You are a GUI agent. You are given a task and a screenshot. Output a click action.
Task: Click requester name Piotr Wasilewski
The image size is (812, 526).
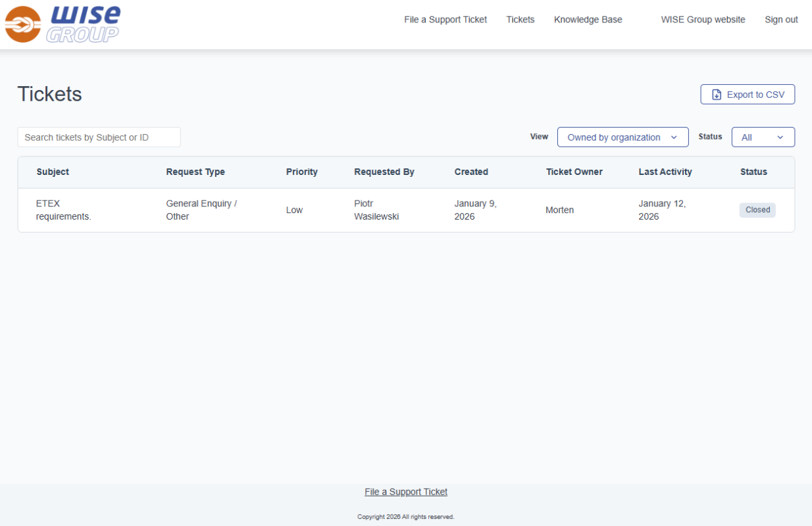(x=376, y=210)
